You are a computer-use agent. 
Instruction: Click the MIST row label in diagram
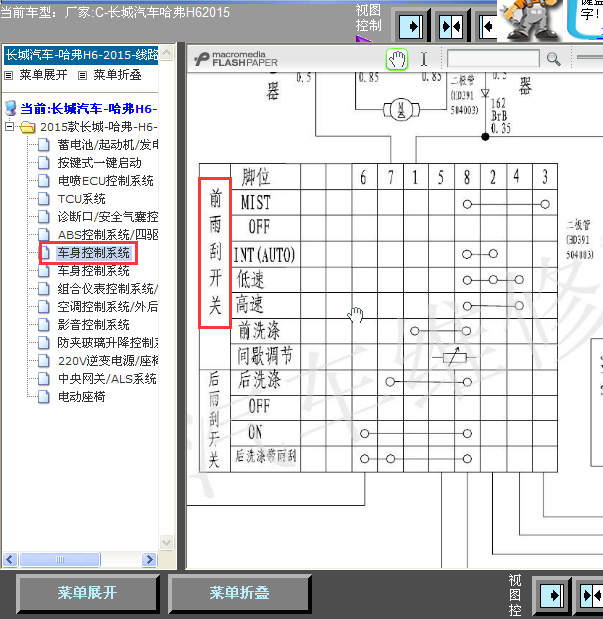point(256,203)
